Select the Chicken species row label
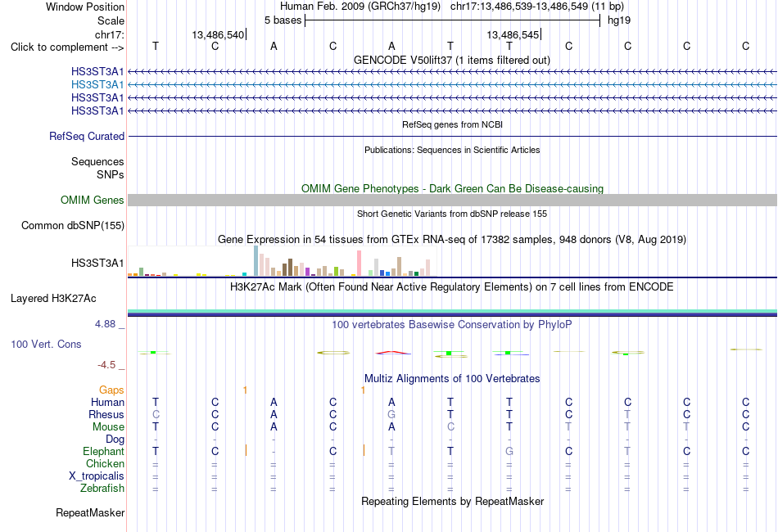 pos(105,463)
